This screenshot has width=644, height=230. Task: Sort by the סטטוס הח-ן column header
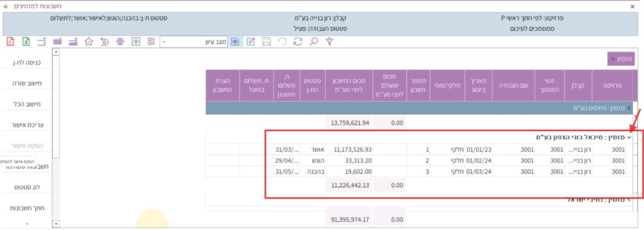(x=312, y=86)
